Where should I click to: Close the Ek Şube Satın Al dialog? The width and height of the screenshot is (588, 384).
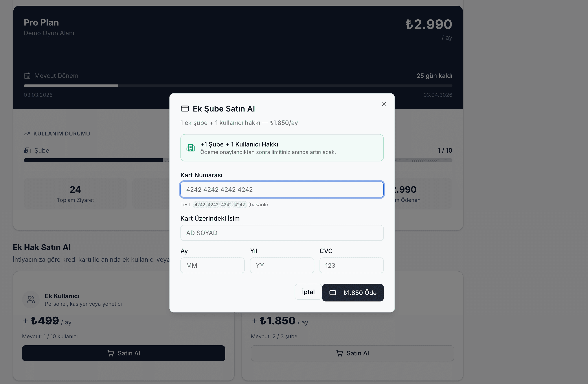pyautogui.click(x=383, y=104)
